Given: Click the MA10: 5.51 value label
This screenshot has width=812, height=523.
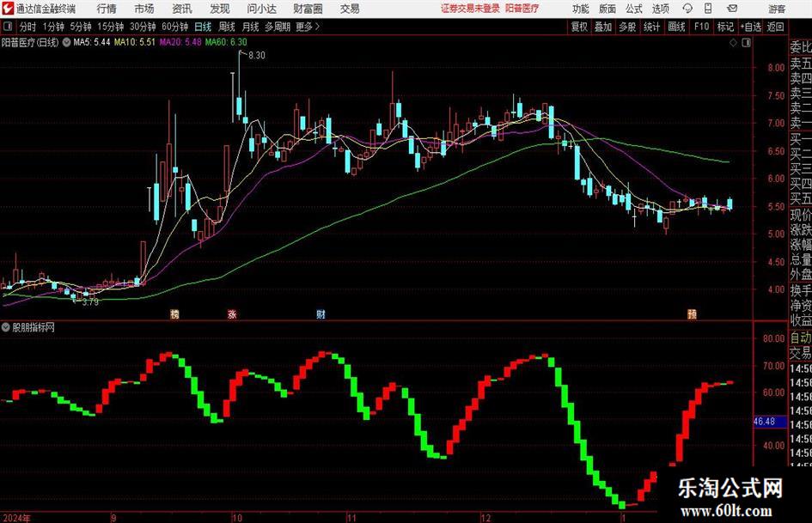Looking at the screenshot, I should click(x=135, y=42).
